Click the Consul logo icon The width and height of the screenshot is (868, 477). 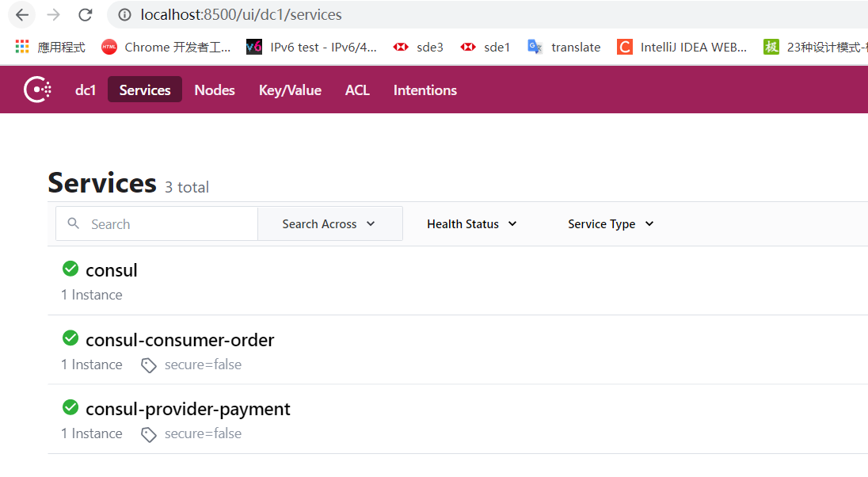pos(37,90)
